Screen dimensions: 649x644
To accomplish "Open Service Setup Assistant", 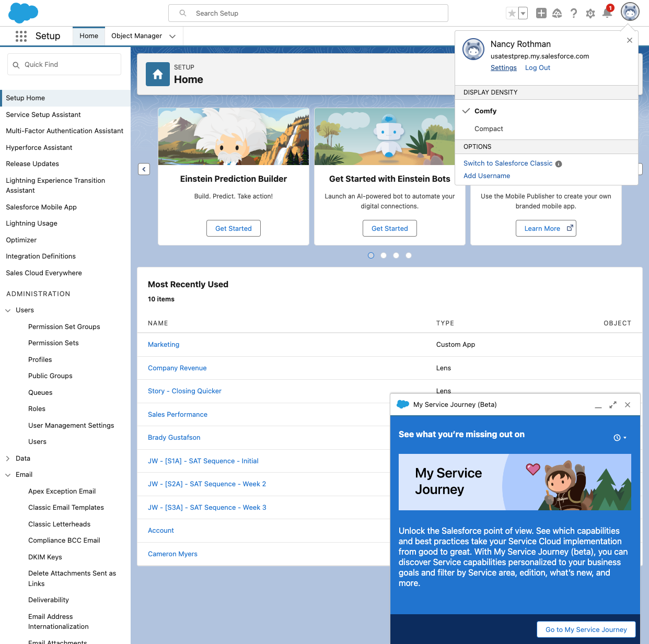I will pyautogui.click(x=43, y=115).
